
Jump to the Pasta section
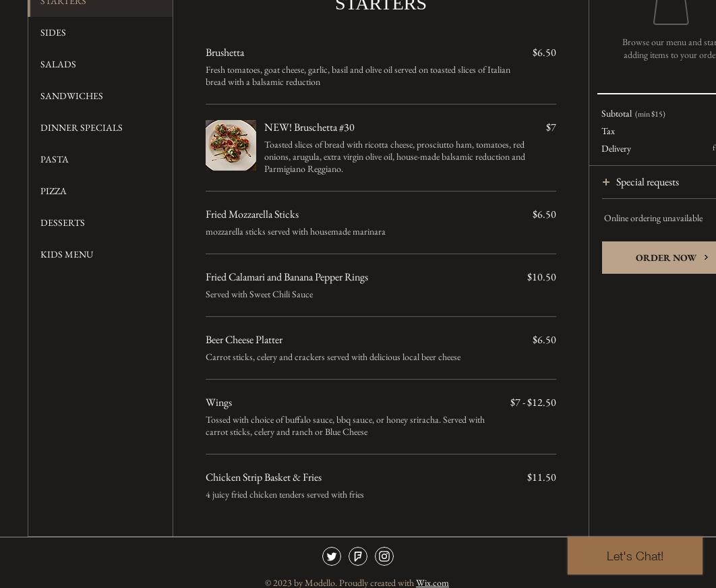55,159
